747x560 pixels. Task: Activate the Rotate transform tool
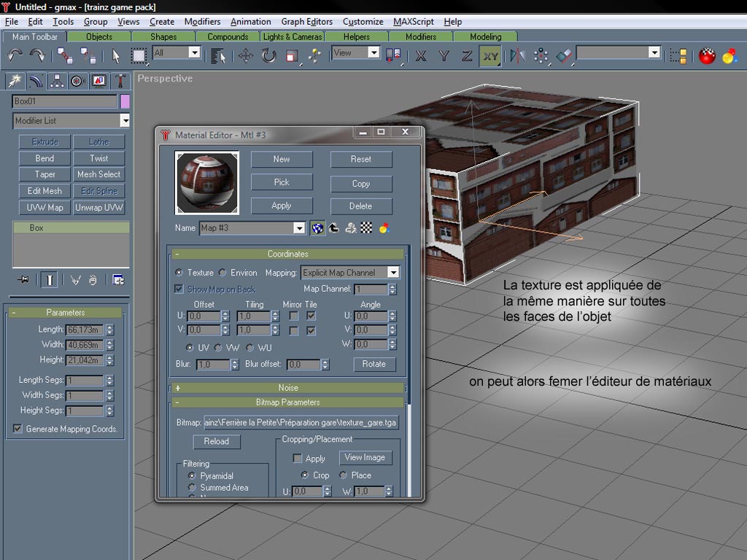pos(268,55)
